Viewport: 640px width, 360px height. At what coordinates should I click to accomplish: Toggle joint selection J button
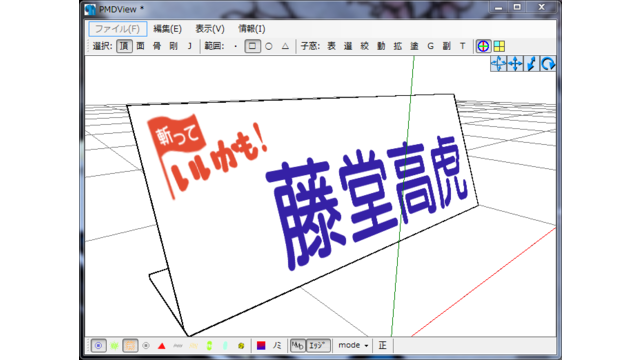click(189, 46)
